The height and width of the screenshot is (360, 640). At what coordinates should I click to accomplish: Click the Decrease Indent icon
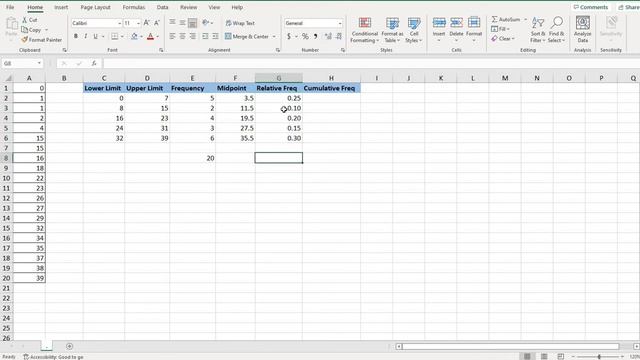pos(205,36)
